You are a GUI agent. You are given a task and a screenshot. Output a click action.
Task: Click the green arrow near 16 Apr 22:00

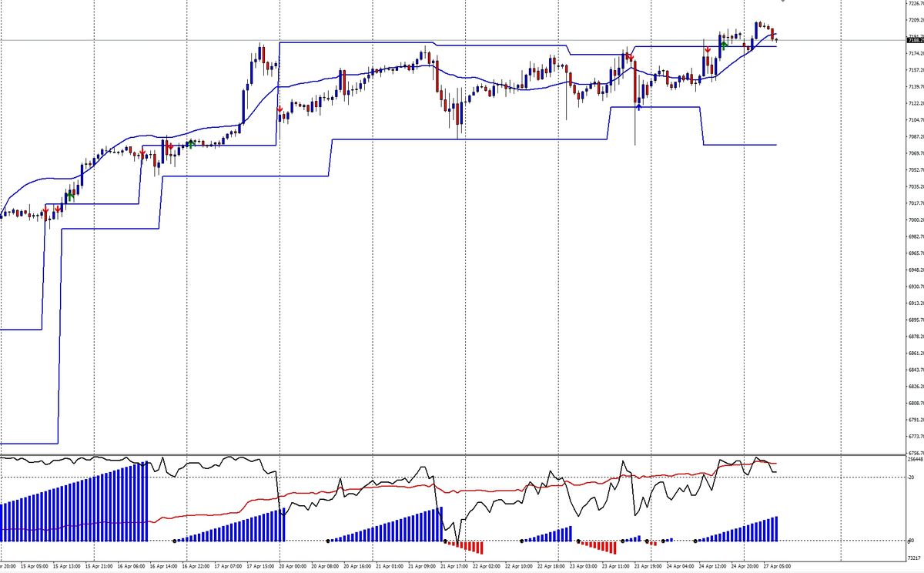coord(190,143)
